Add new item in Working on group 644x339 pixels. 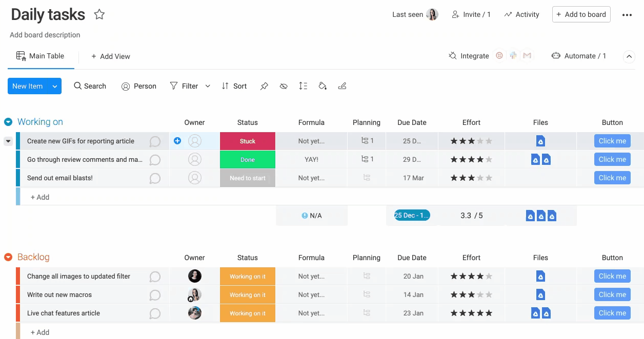(40, 197)
